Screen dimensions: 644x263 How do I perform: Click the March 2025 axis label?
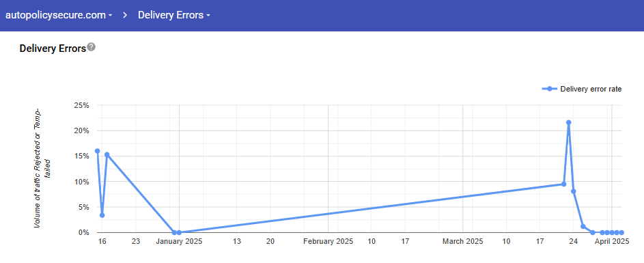462,242
